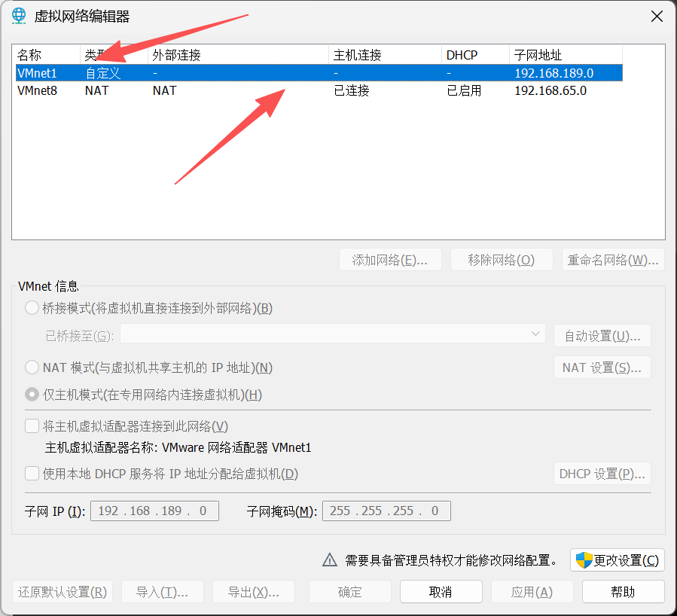
Task: Toggle 使用本地 DHCP 服务 checkbox
Action: pyautogui.click(x=32, y=474)
